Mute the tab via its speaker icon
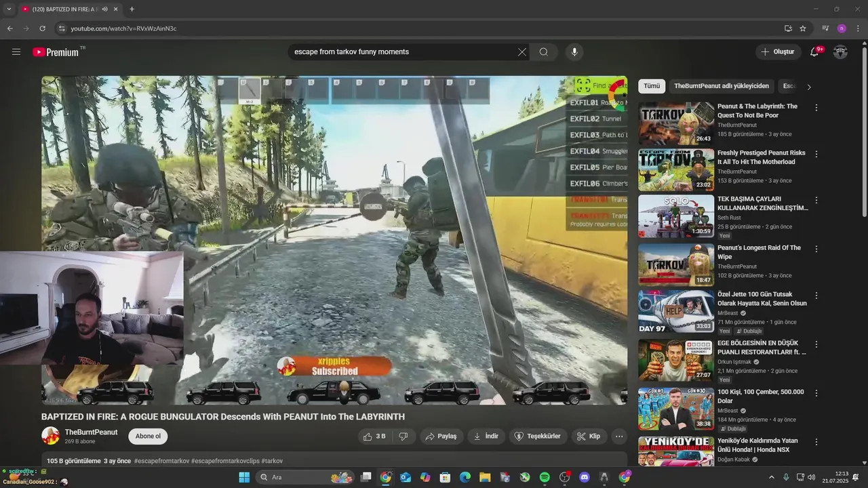This screenshot has height=488, width=868. (104, 9)
